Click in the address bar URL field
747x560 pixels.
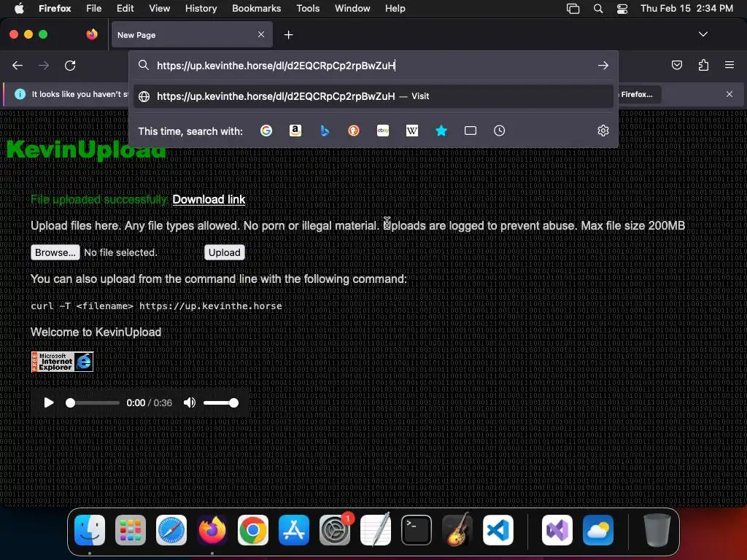(374, 65)
